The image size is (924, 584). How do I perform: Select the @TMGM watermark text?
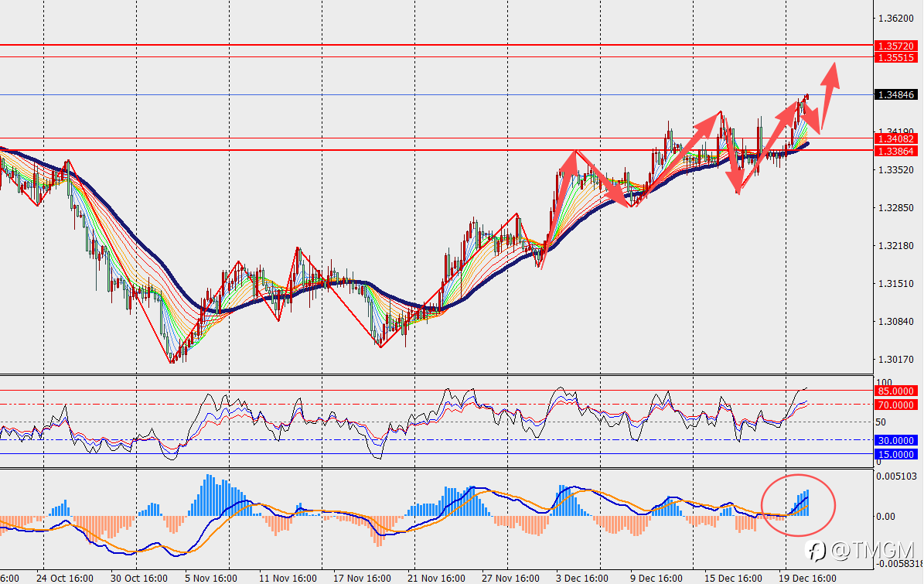[x=872, y=551]
